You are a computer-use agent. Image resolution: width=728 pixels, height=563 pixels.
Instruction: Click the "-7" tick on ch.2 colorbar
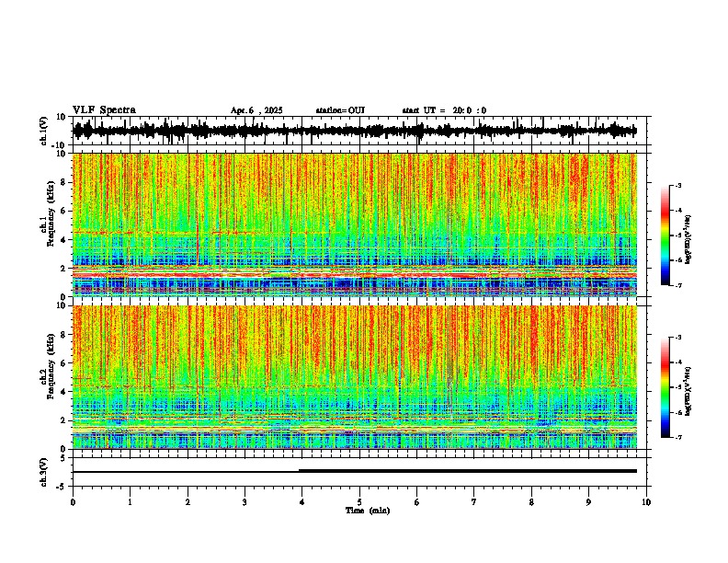click(678, 438)
